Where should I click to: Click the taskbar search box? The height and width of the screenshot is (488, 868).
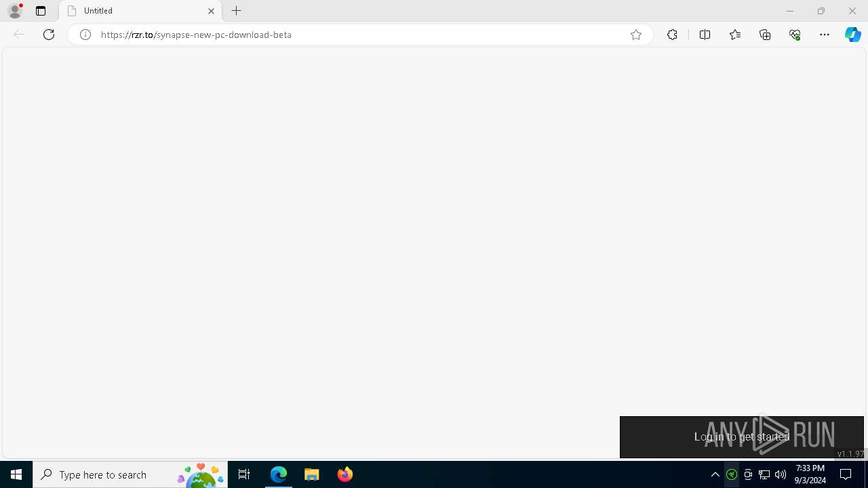point(130,474)
